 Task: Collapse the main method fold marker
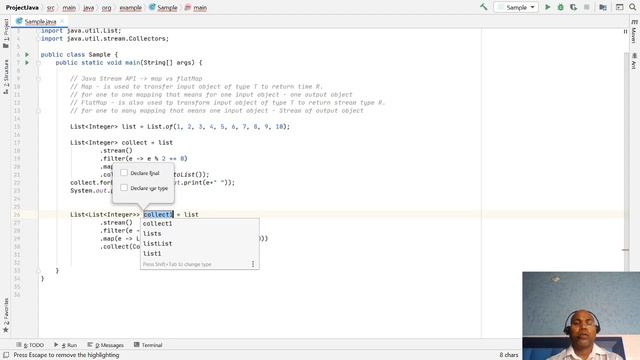[x=38, y=62]
